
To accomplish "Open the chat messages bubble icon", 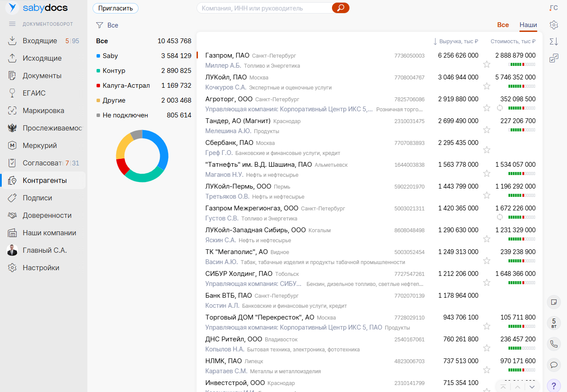I will [x=553, y=364].
